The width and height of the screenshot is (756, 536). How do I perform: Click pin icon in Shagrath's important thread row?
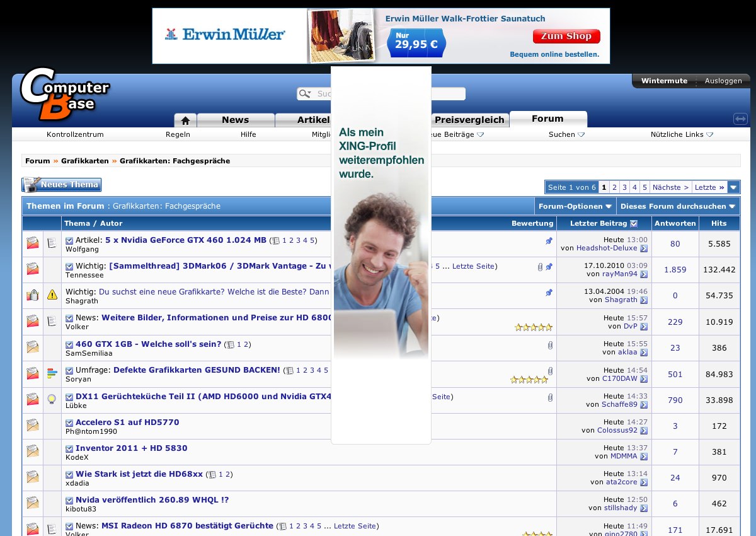click(x=549, y=293)
